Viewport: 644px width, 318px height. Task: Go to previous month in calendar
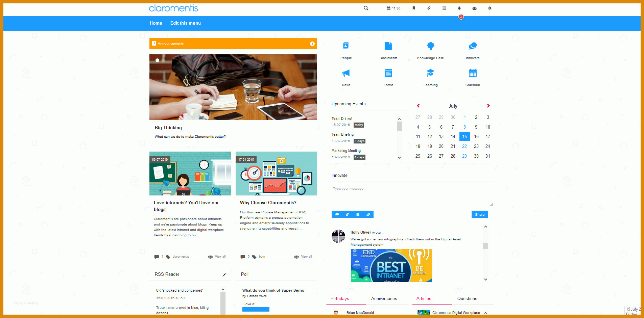[418, 106]
